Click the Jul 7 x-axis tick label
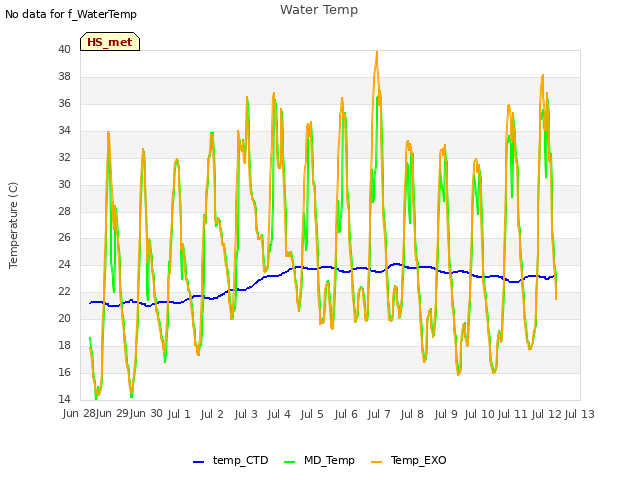The width and height of the screenshot is (640, 480). [379, 414]
